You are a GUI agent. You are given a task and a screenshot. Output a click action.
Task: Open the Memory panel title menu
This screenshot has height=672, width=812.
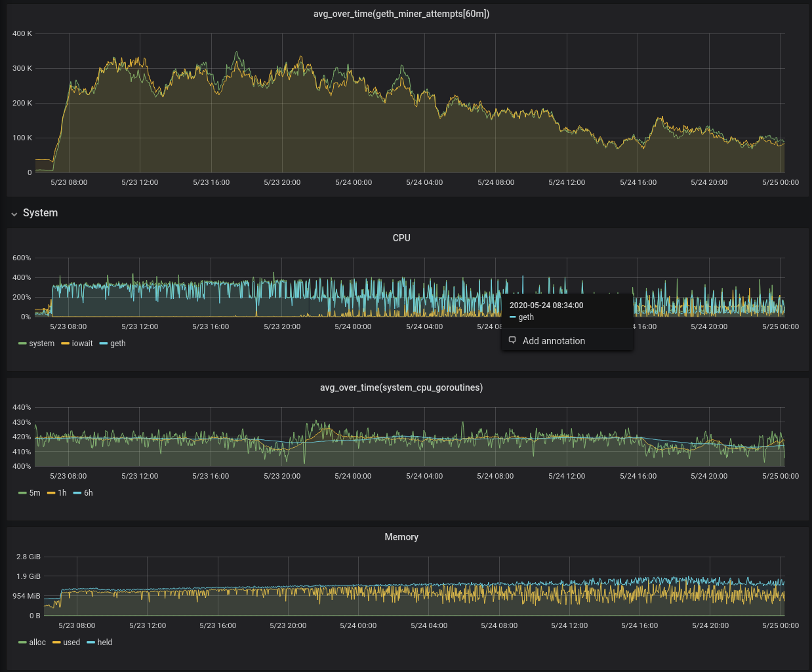(x=401, y=537)
